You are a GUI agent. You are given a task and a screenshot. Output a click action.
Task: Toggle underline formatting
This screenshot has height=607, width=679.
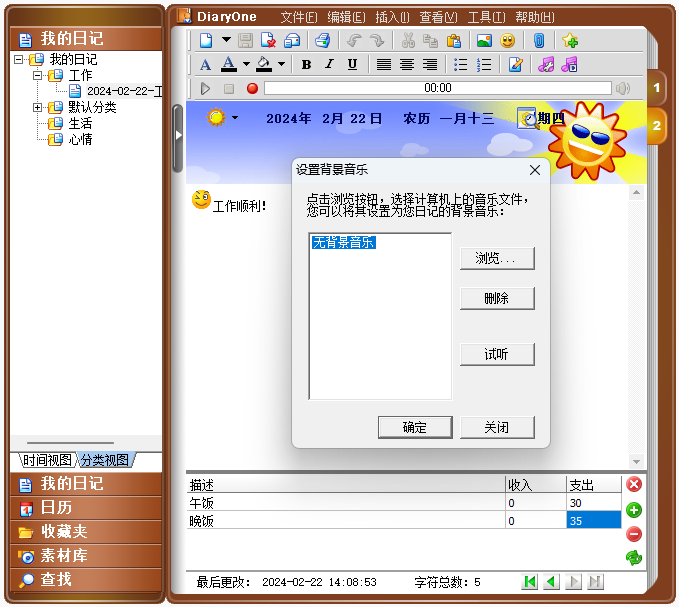[x=352, y=65]
